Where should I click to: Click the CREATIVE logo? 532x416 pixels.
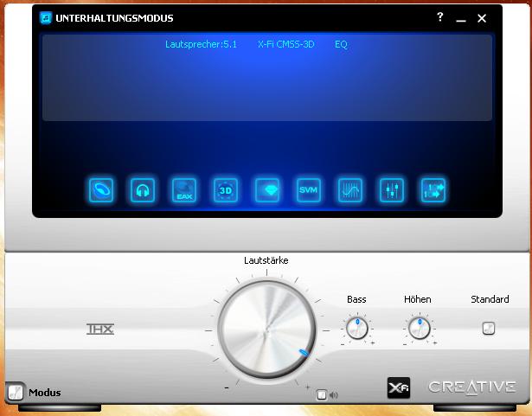point(472,387)
